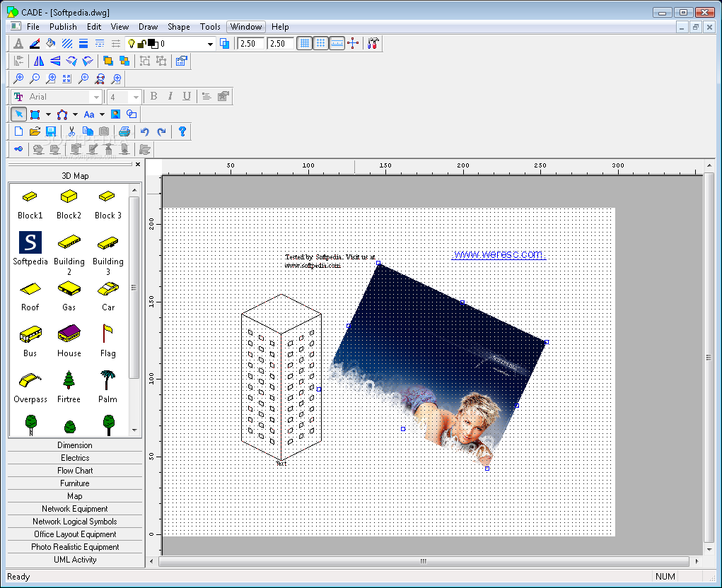The image size is (722, 588).
Task: Send shape to back
Action: (124, 61)
